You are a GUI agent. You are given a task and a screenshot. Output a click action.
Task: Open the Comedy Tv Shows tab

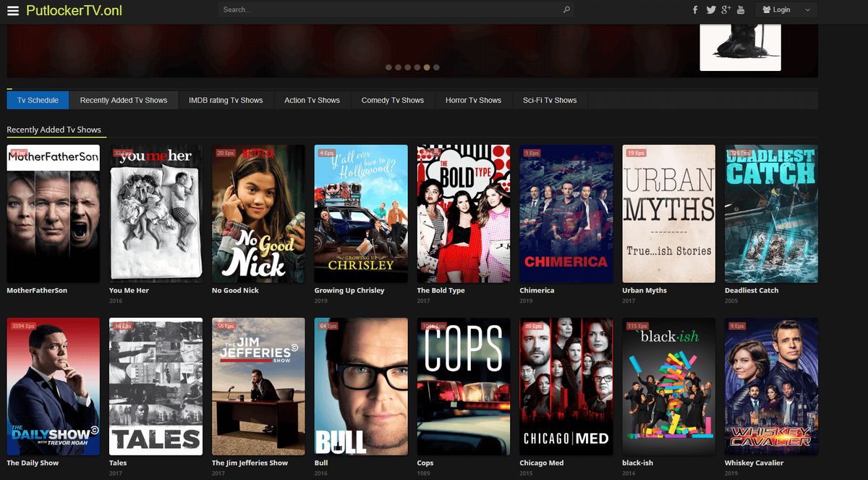point(393,100)
